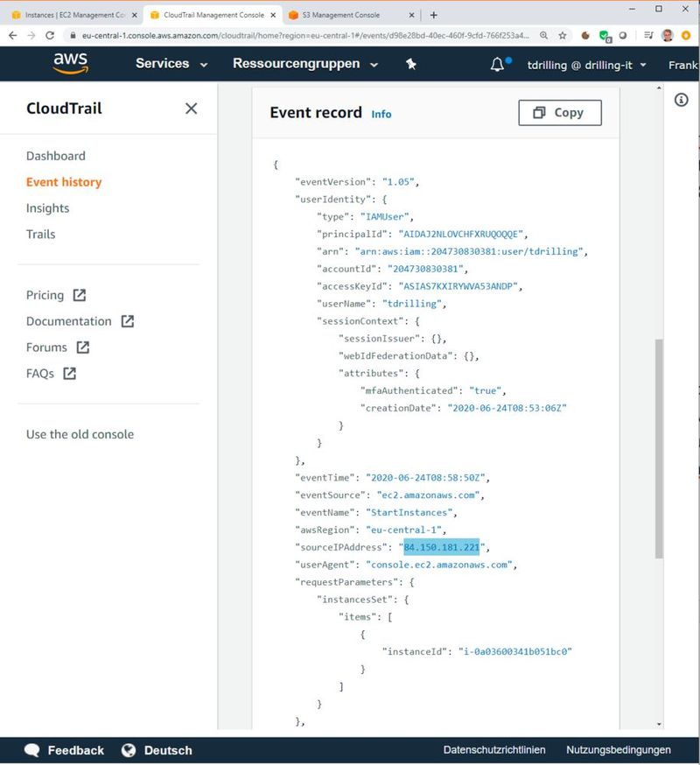Bookmark this page with the star icon
700x765 pixels.
click(563, 36)
